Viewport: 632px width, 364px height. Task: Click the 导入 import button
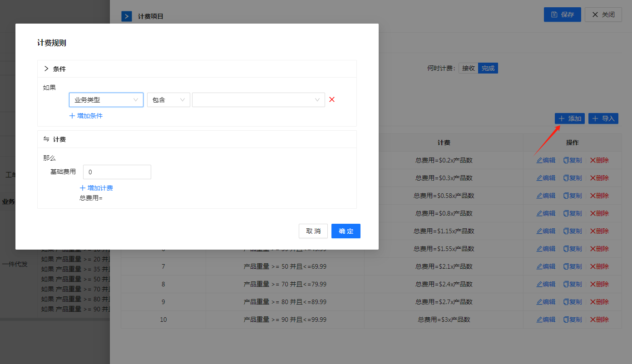pyautogui.click(x=603, y=118)
